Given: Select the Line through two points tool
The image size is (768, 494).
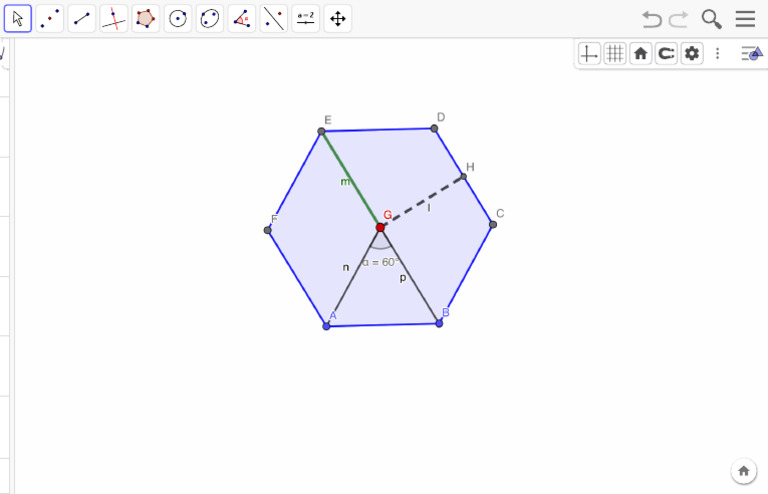Looking at the screenshot, I should pos(82,19).
